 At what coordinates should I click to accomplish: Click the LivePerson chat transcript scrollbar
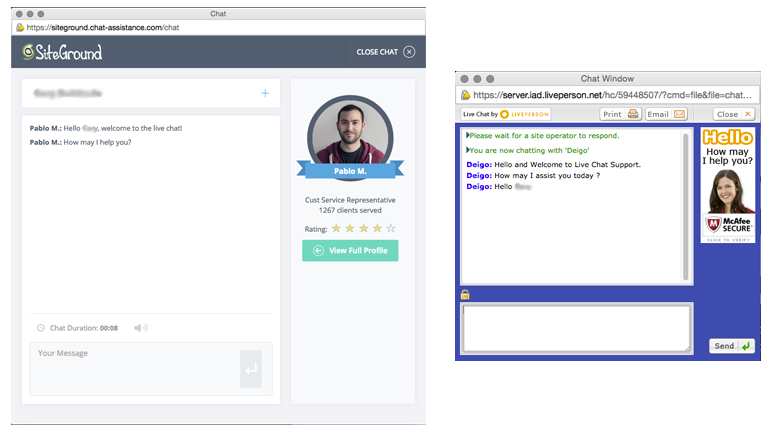(x=685, y=205)
